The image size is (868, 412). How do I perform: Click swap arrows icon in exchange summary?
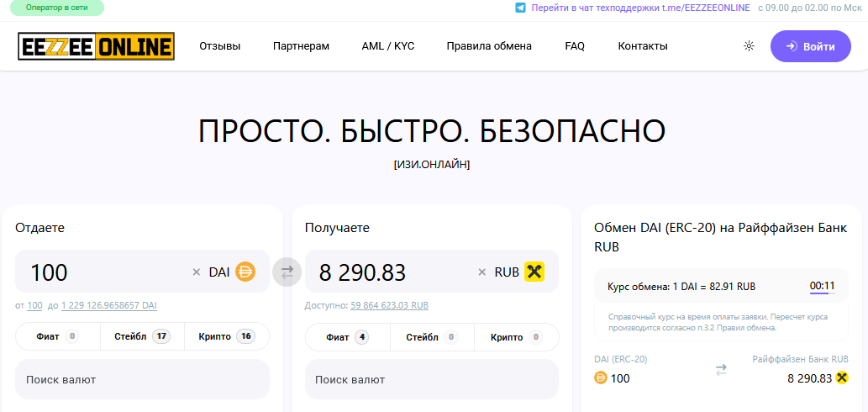click(721, 369)
